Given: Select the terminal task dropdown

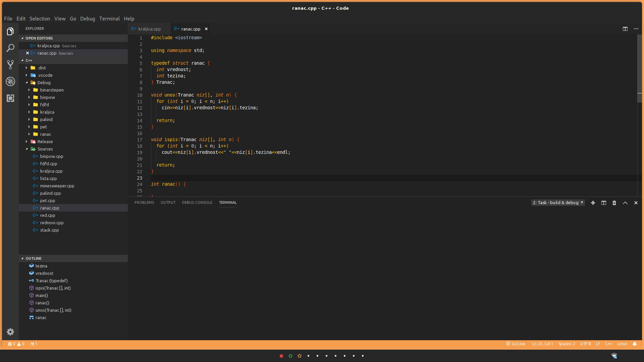Looking at the screenshot, I should click(x=558, y=203).
